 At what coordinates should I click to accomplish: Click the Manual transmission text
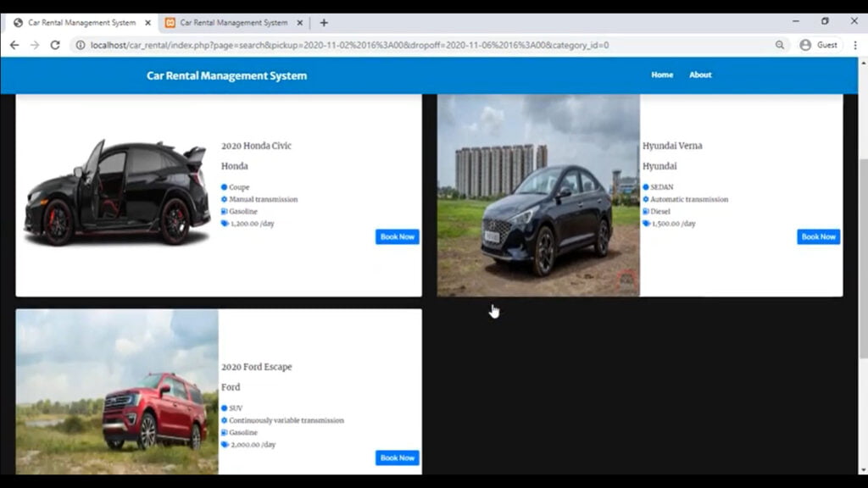click(x=264, y=199)
